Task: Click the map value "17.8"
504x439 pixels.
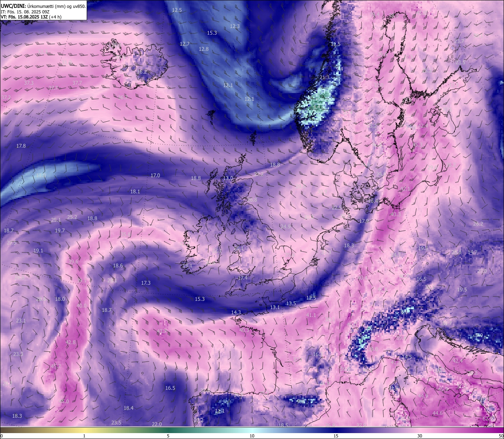Action: click(x=21, y=146)
